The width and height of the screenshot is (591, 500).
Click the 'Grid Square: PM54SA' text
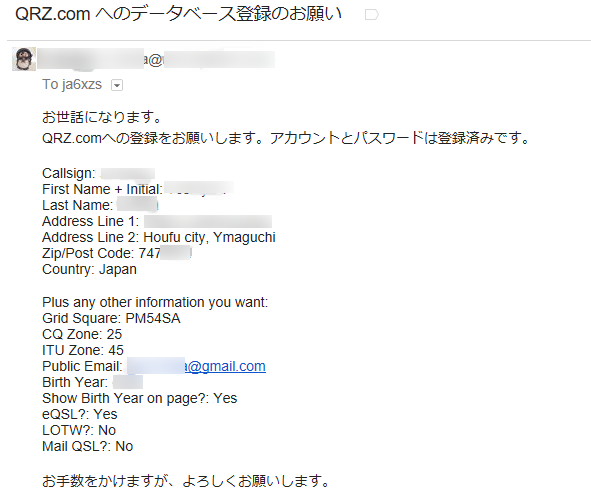pyautogui.click(x=111, y=318)
